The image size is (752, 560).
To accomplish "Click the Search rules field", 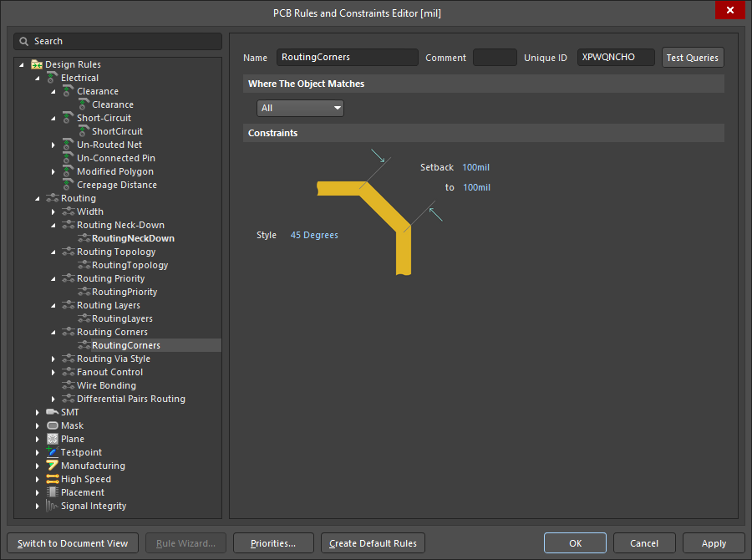I will click(118, 41).
